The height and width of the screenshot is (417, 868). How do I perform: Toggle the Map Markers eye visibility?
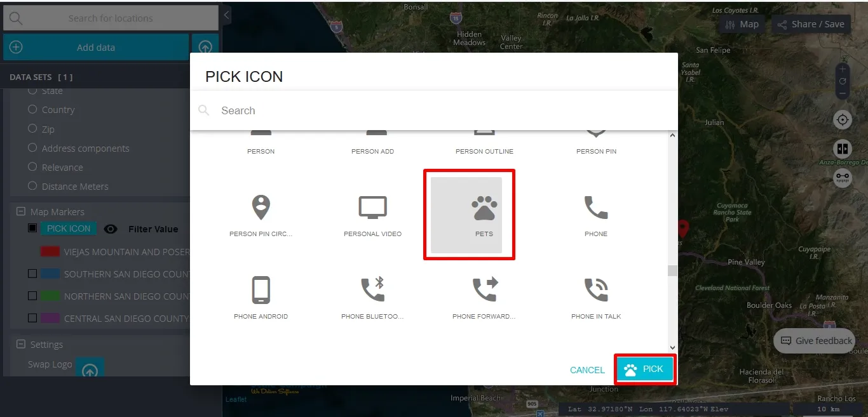pos(111,229)
